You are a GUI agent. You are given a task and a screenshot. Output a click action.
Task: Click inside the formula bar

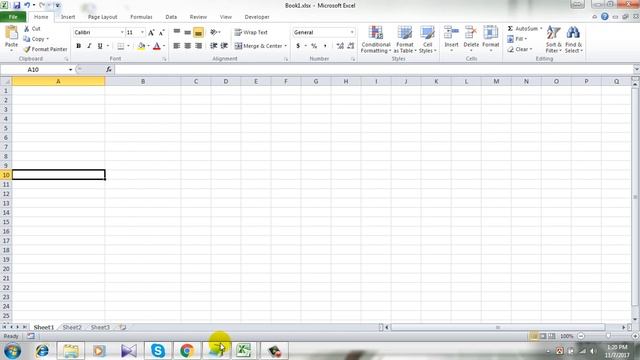373,70
